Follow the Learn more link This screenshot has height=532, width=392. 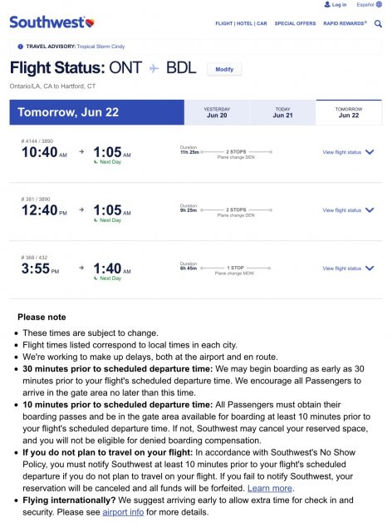tap(270, 488)
